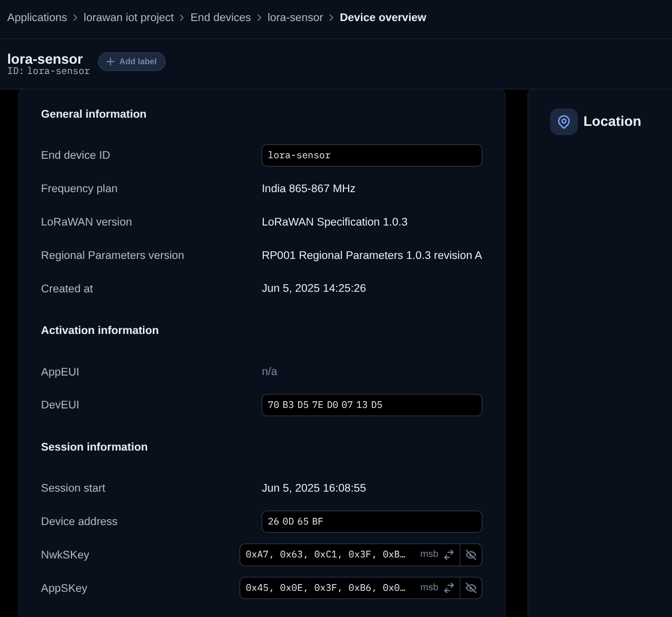
Task: Click the India 865-867 MHz value
Action: point(308,189)
